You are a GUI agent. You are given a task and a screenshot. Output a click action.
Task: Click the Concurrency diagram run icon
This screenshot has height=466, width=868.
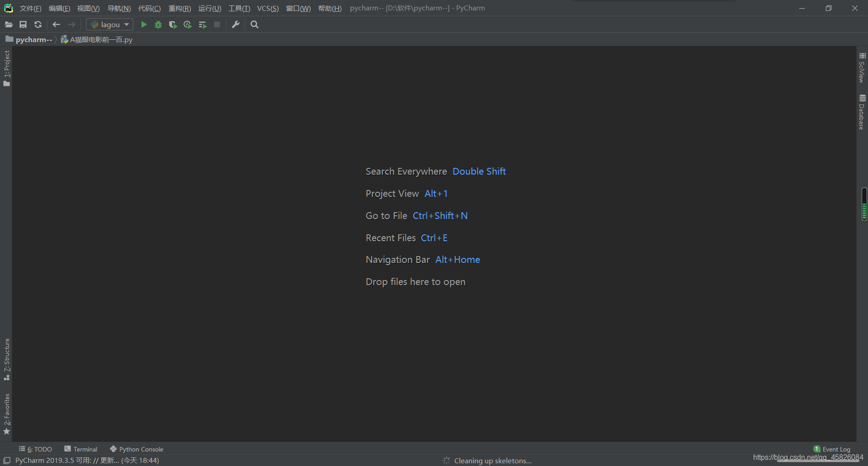pyautogui.click(x=203, y=24)
